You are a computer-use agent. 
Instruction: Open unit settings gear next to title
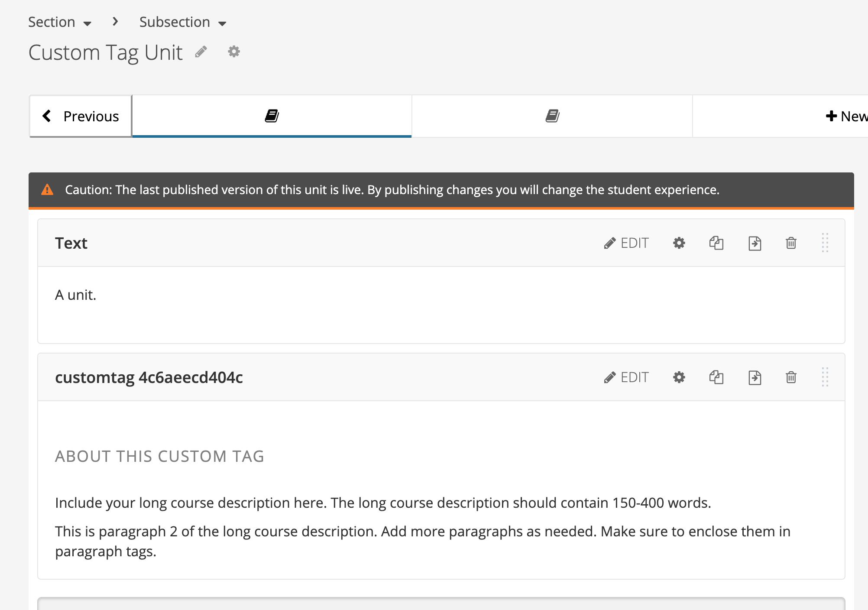[x=234, y=52]
